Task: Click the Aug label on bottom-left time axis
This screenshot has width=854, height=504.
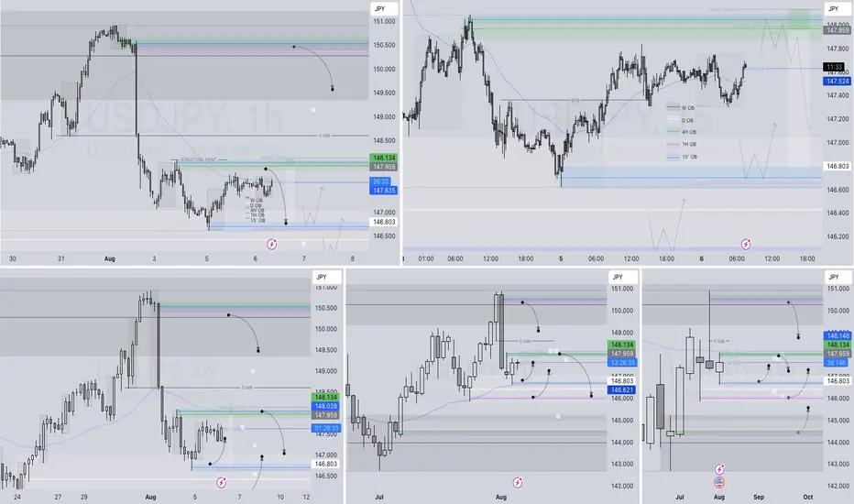Action: coord(150,497)
